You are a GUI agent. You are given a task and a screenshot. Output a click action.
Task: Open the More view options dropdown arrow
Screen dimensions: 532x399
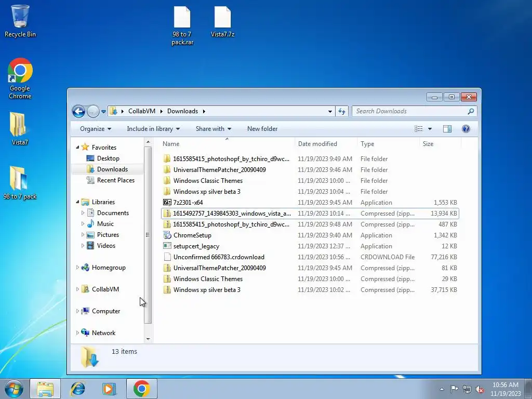(430, 129)
